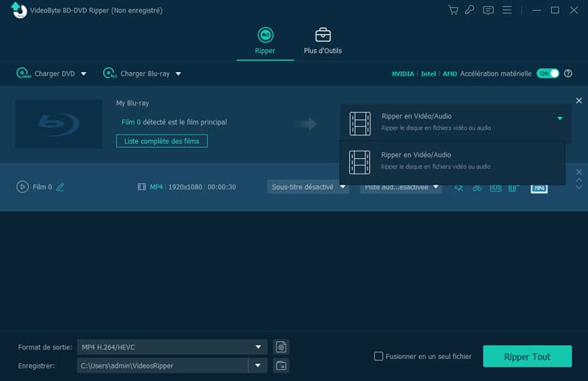Screen dimensions: 588x381
Task: Open custom profile settings icon
Action: coord(281,347)
